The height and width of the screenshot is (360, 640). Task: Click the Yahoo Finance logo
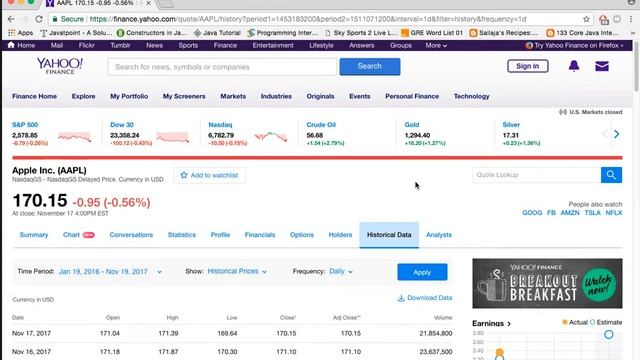point(60,66)
